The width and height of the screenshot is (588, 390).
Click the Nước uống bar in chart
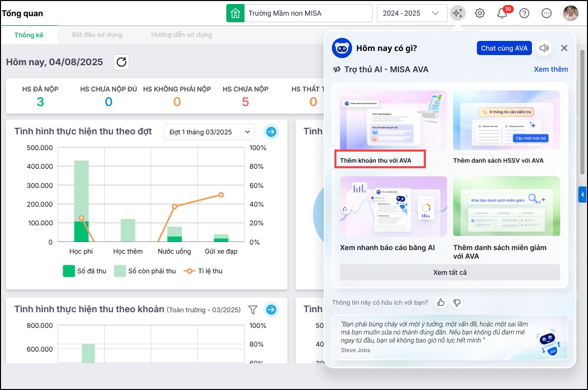pos(174,234)
